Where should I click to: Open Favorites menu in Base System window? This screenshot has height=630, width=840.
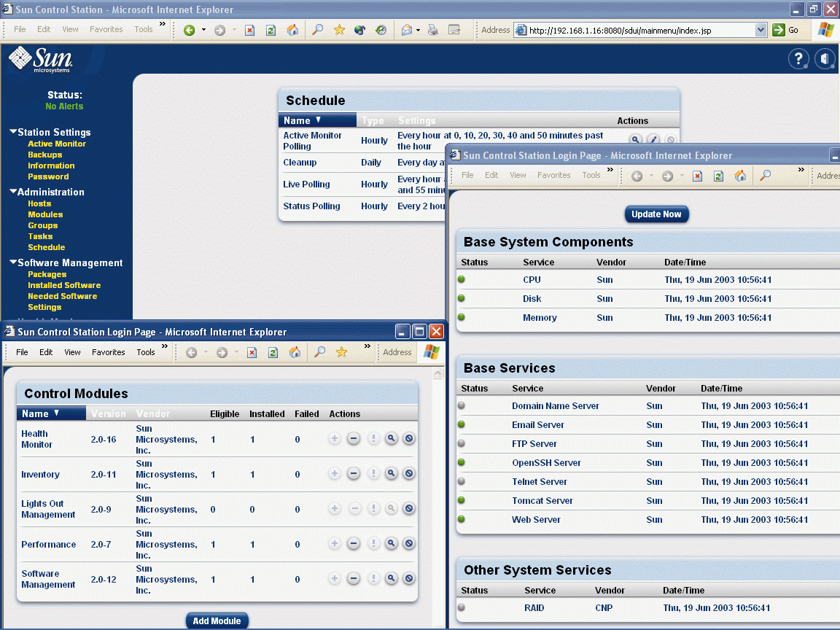[554, 175]
